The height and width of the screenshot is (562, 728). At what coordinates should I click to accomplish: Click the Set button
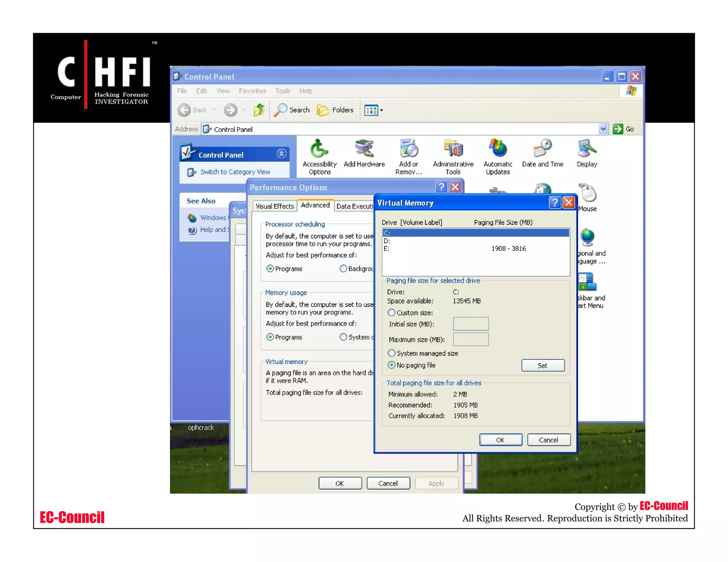coord(542,366)
